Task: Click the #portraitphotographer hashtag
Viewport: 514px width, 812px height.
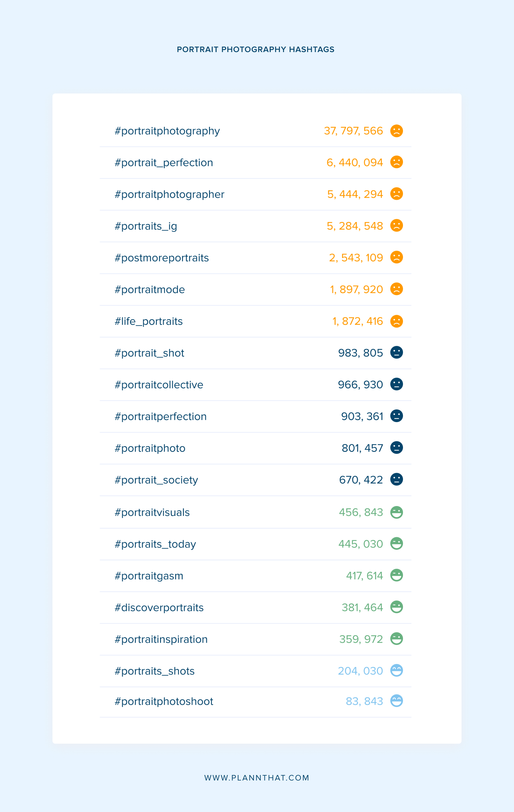Action: tap(169, 195)
